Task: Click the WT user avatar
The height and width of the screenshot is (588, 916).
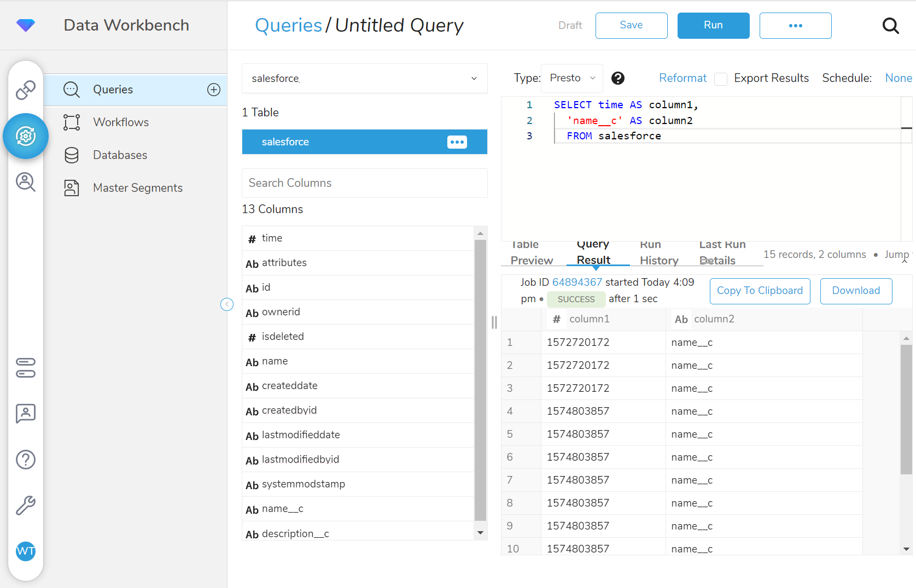Action: [26, 551]
